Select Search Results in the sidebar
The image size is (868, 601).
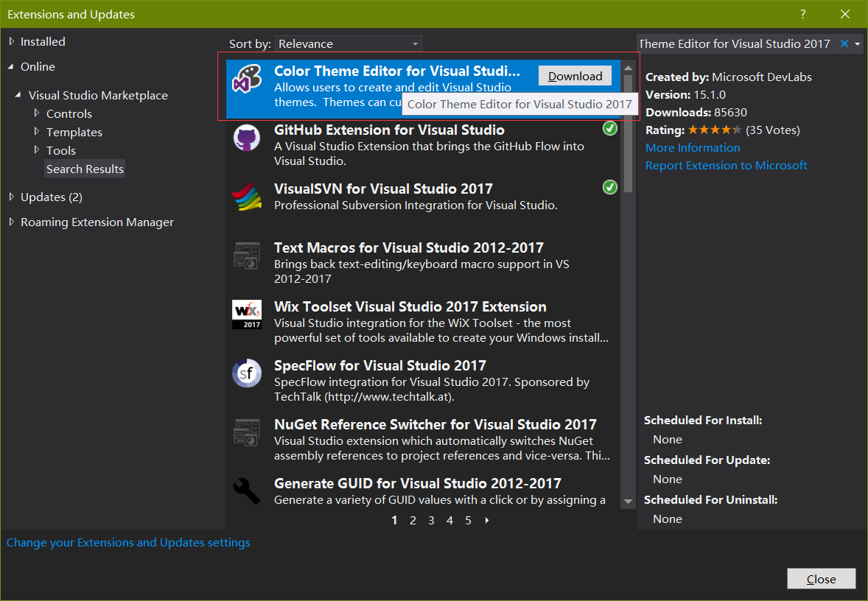(x=84, y=168)
